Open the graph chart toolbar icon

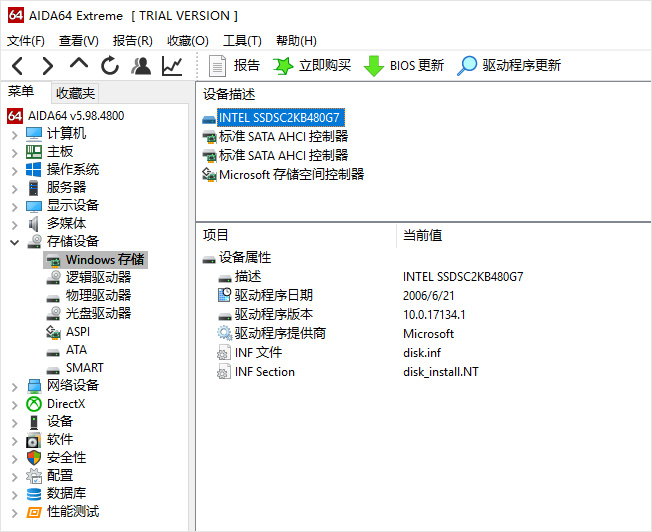point(172,66)
